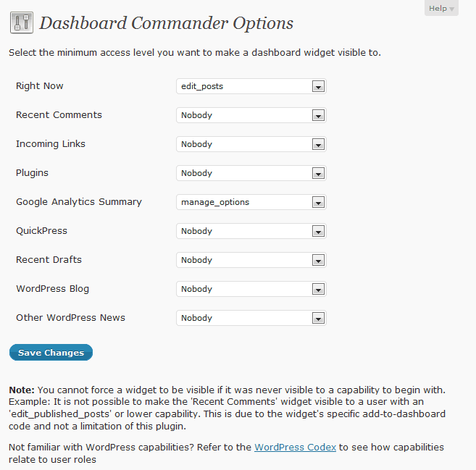
Task: Open the Right Now access dropdown
Action: (x=251, y=86)
